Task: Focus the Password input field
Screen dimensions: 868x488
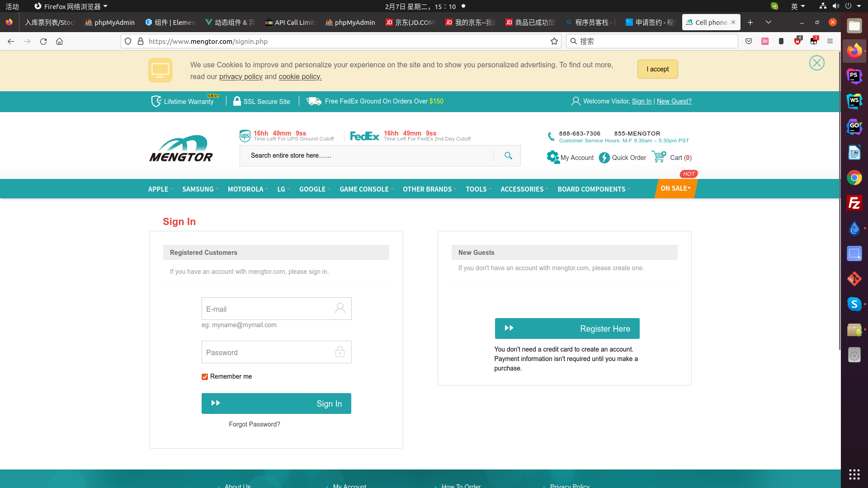Action: coord(276,352)
